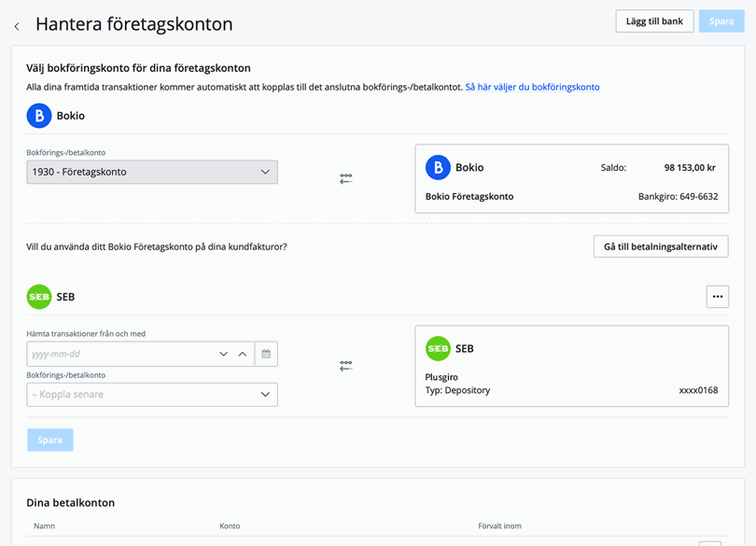
Task: Click the back arrow beside Hantera företagskonton
Action: pyautogui.click(x=17, y=26)
